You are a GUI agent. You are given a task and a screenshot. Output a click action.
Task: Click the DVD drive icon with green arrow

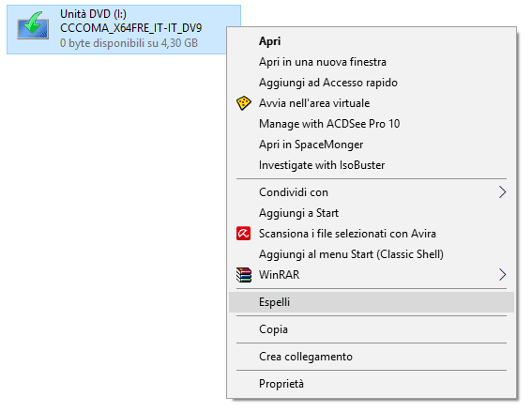33,26
